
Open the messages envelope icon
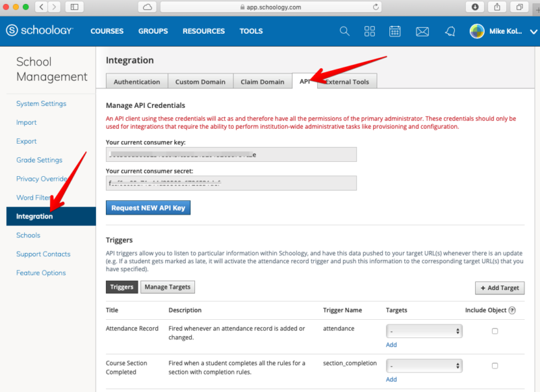coord(423,32)
